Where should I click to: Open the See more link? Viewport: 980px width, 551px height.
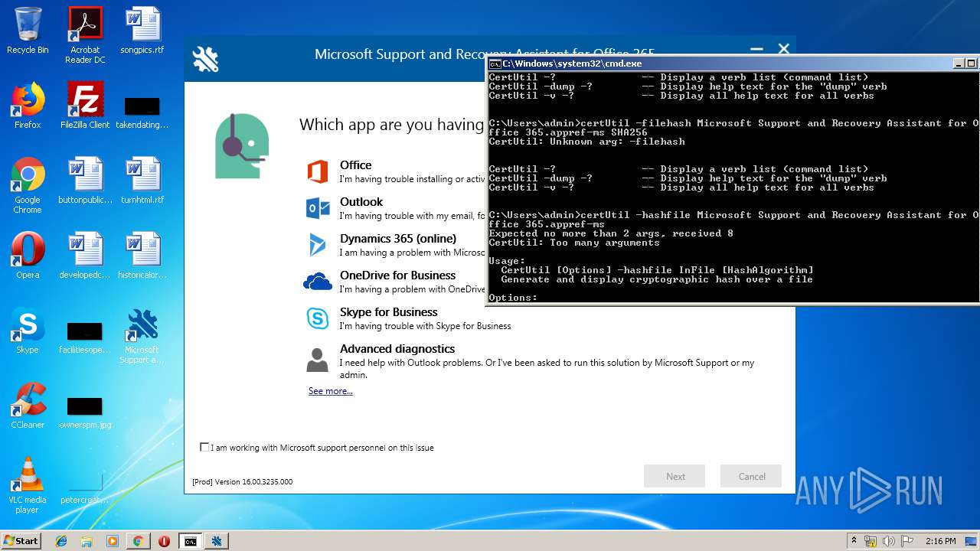[331, 391]
